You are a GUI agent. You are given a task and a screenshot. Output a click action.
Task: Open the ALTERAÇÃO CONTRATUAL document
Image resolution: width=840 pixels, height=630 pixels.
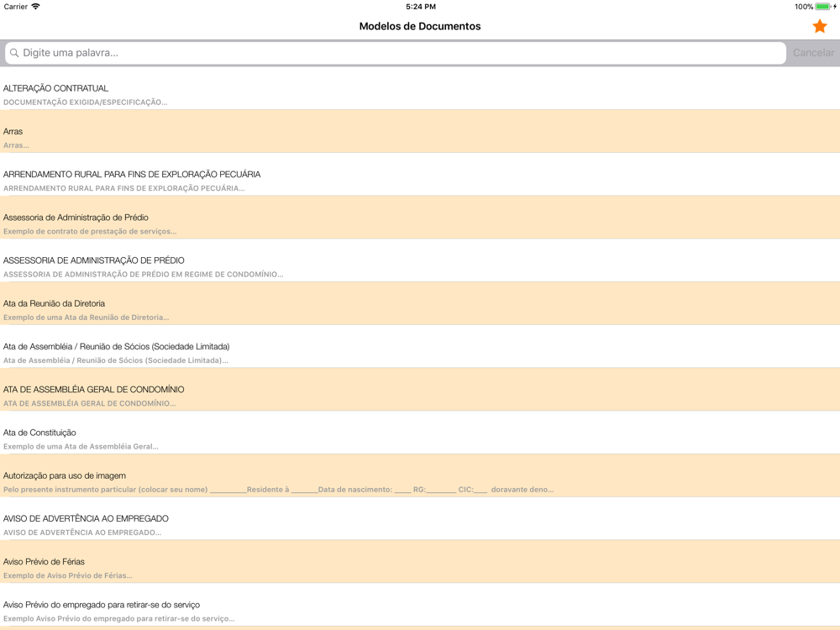click(x=420, y=88)
